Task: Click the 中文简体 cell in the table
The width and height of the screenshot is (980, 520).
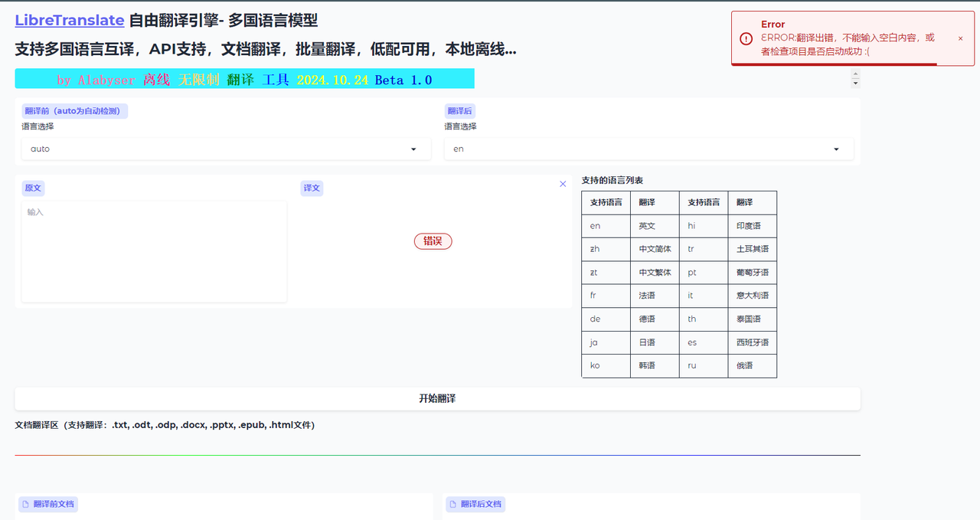Action: point(655,249)
